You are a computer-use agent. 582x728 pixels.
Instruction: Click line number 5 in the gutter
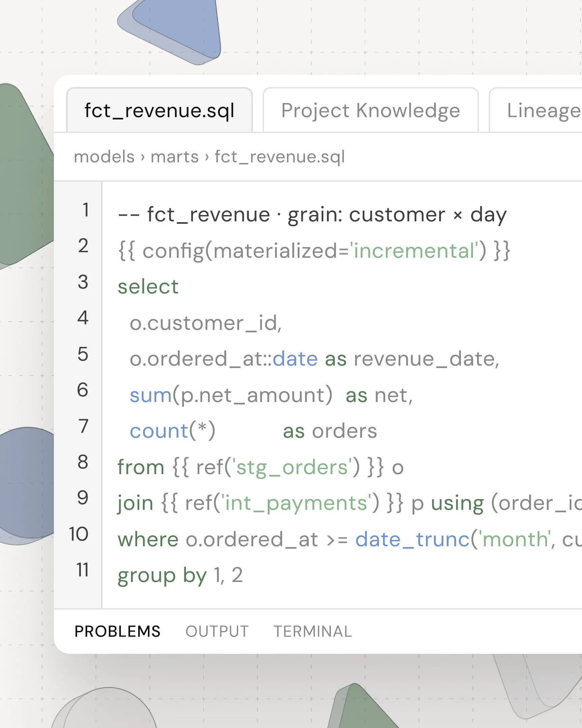click(x=83, y=354)
